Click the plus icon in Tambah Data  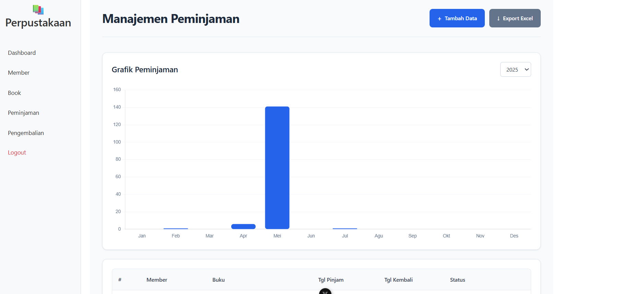pyautogui.click(x=440, y=19)
